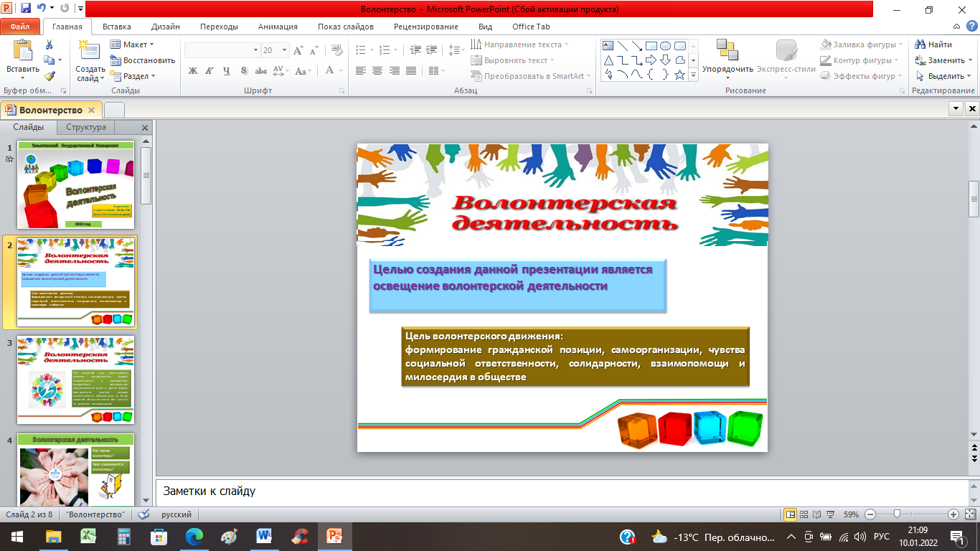Open the Вставка ribbon tab
980x551 pixels.
116,27
